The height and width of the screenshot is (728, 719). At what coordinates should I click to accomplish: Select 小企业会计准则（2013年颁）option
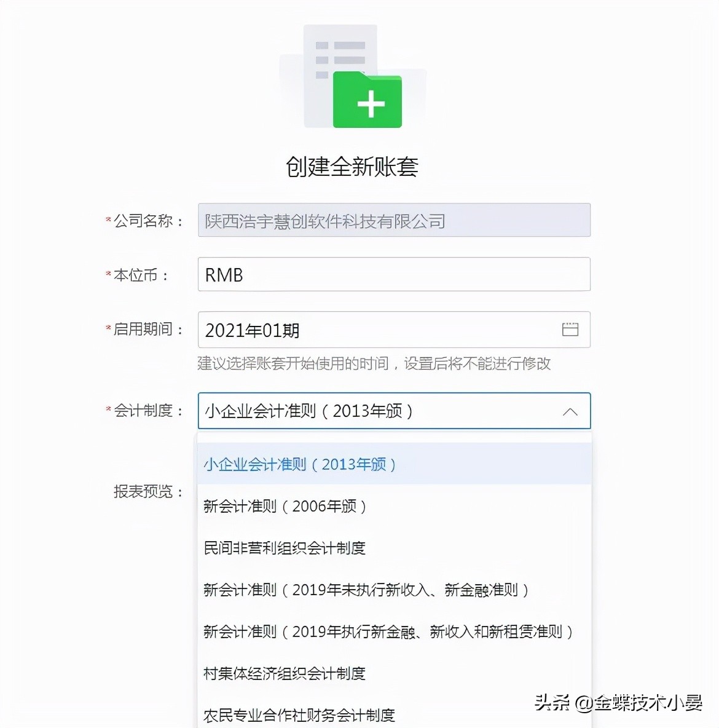coord(299,464)
